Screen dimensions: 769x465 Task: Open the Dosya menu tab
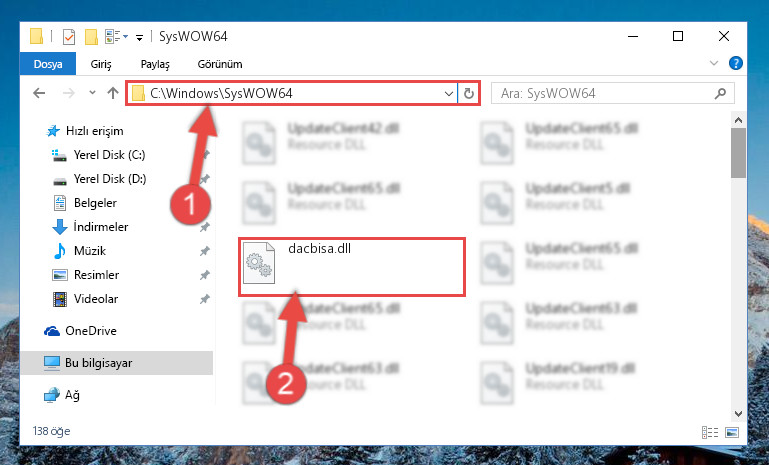coord(48,64)
